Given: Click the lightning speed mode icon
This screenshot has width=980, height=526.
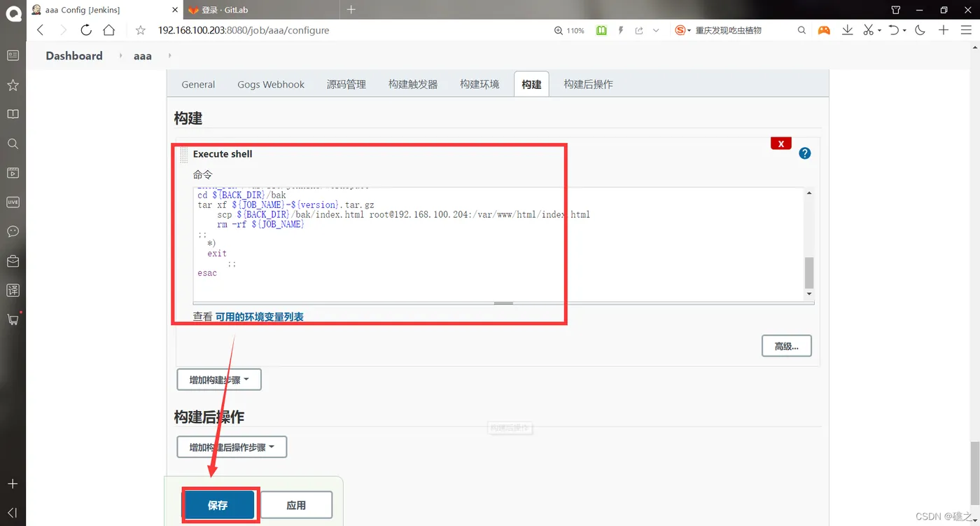Looking at the screenshot, I should pyautogui.click(x=620, y=30).
